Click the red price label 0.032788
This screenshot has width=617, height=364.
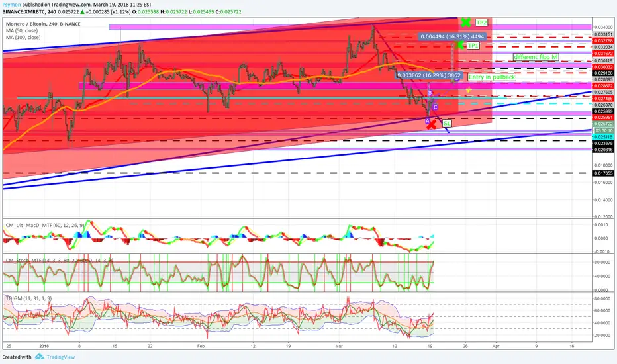click(603, 41)
